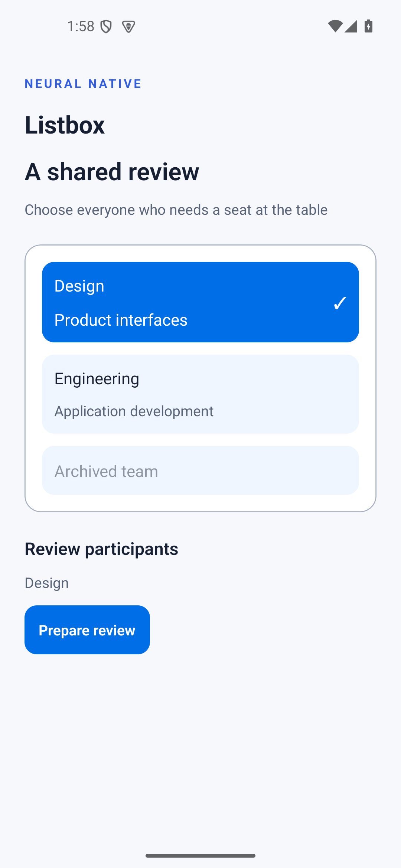The width and height of the screenshot is (401, 868).
Task: Tap the shield icon in status bar
Action: (106, 26)
